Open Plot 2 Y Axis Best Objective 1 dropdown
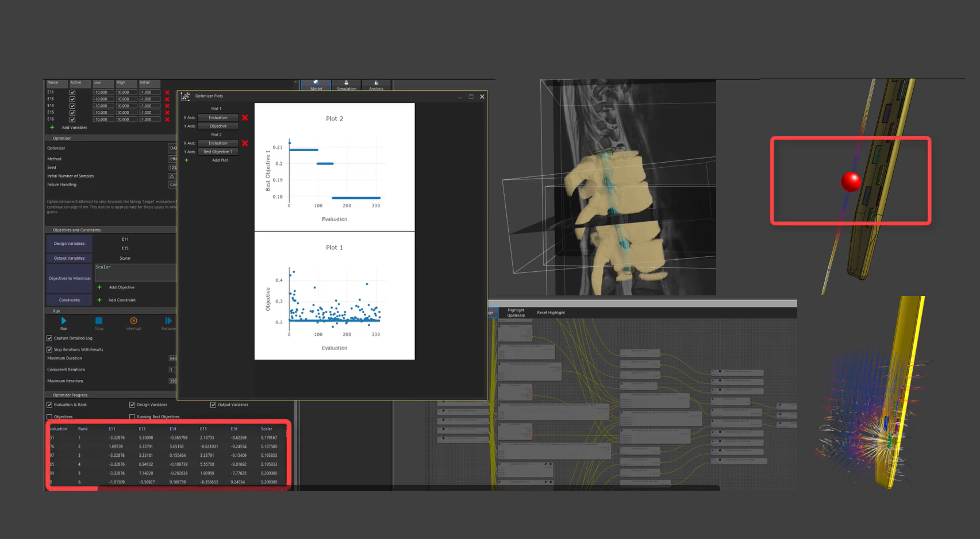 (x=218, y=152)
